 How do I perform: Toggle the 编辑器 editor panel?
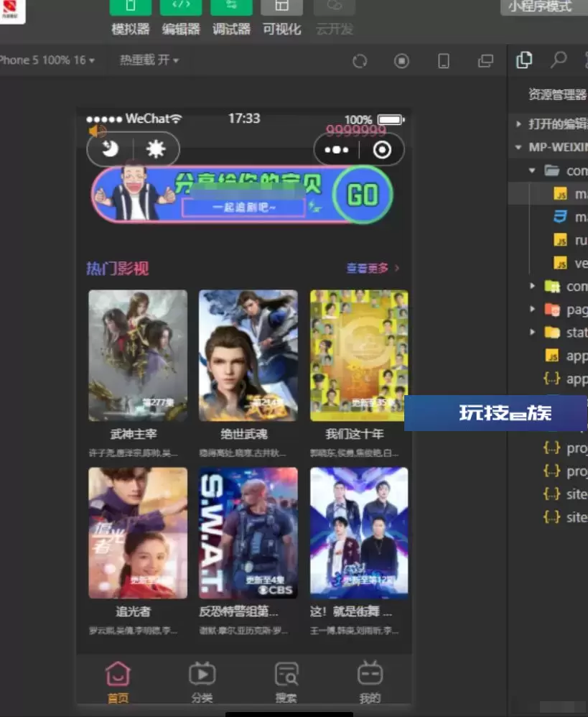coord(181,17)
